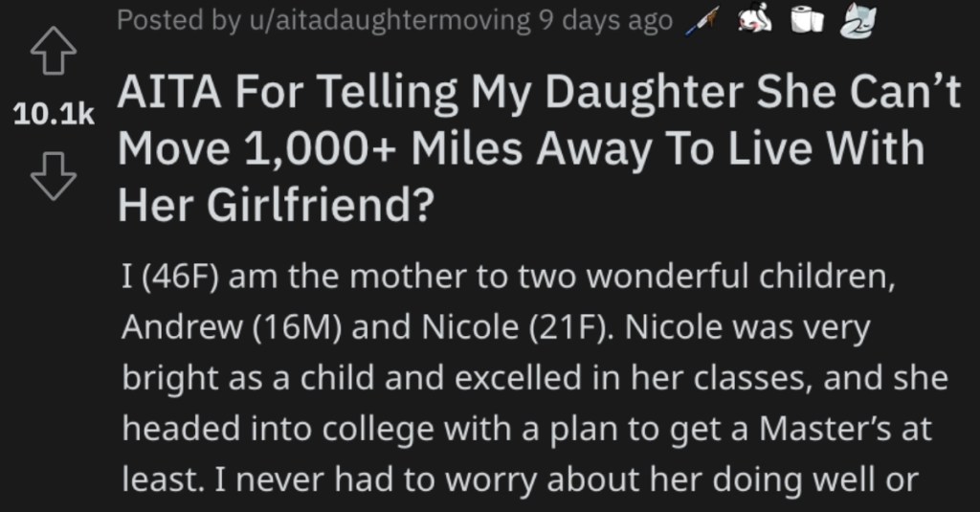Downvote the AITA daughter moving post
The width and height of the screenshot is (980, 512).
click(54, 176)
